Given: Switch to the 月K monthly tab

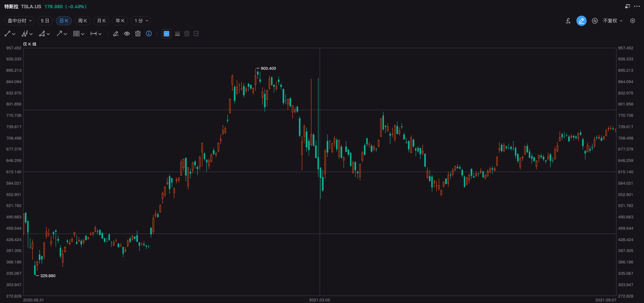Looking at the screenshot, I should [101, 21].
